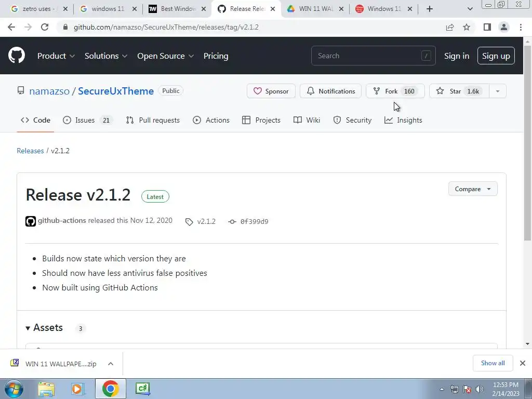Click the github-actions avatar icon
This screenshot has width=532, height=399.
[31, 221]
